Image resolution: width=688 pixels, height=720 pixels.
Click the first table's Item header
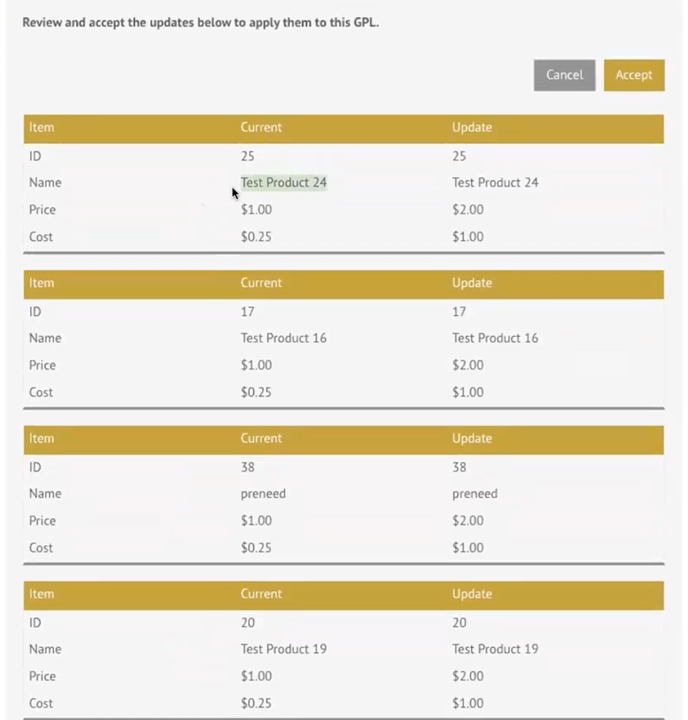41,127
